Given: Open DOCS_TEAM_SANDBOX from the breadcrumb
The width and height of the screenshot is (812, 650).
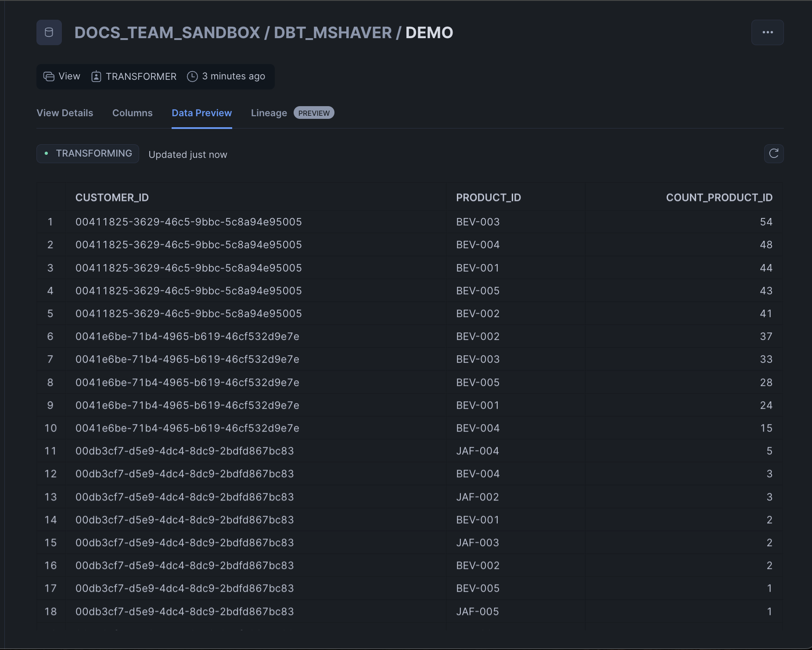Looking at the screenshot, I should [x=168, y=32].
